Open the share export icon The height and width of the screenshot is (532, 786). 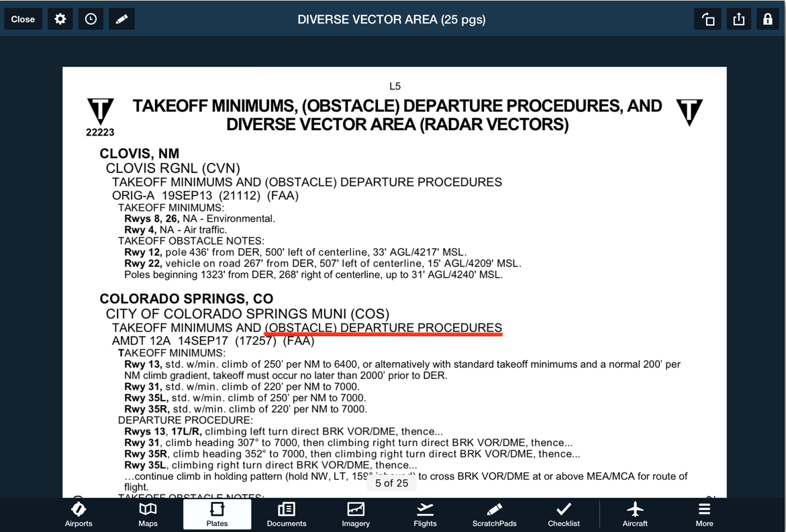coord(739,19)
